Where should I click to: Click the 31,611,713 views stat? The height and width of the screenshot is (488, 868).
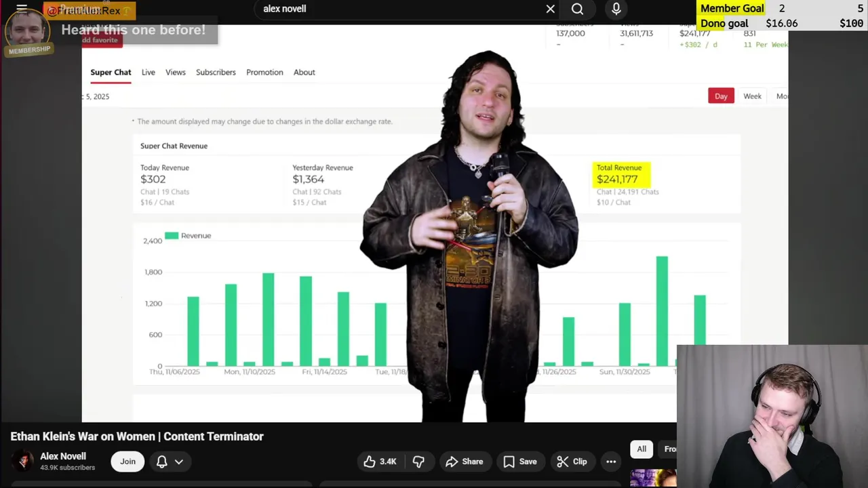pos(636,33)
